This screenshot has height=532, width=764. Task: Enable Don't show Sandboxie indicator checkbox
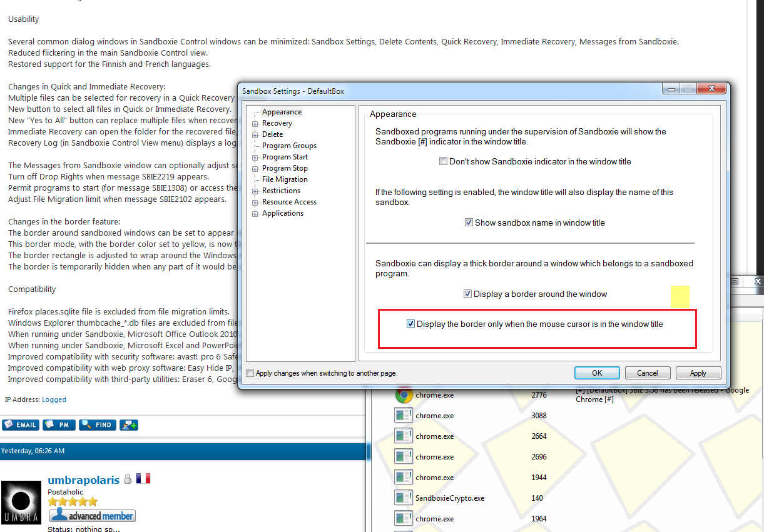point(444,161)
